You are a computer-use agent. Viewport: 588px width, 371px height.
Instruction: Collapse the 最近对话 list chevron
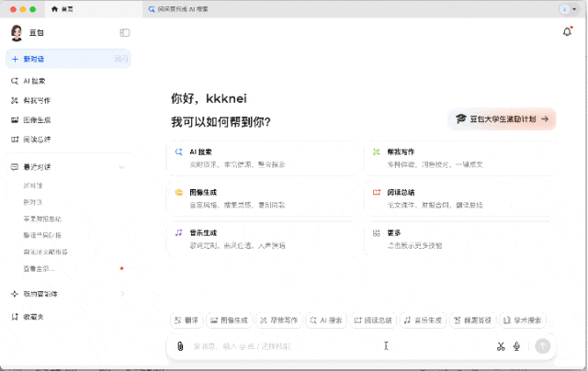tap(121, 167)
